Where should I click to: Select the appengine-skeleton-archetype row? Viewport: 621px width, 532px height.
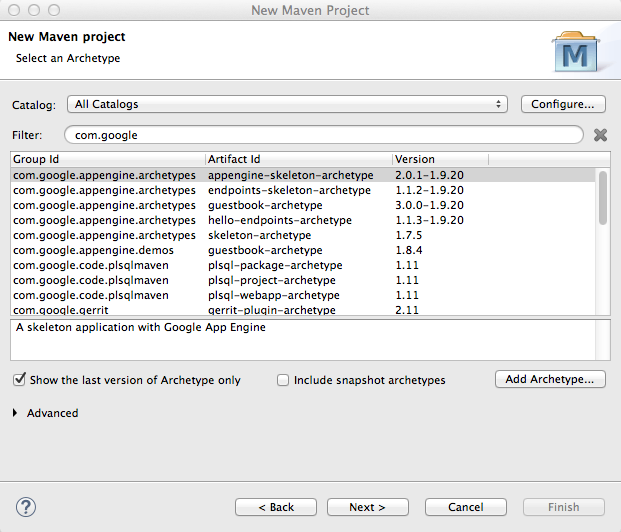click(303, 175)
